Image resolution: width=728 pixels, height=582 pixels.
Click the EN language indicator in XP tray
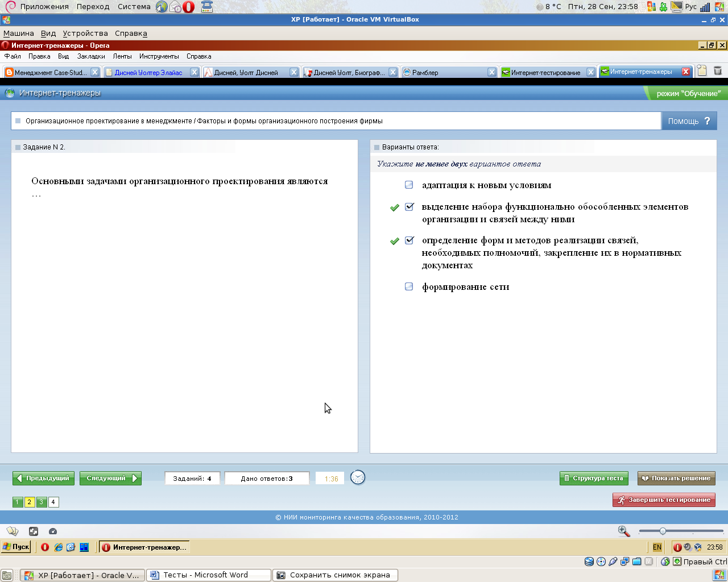click(x=657, y=547)
